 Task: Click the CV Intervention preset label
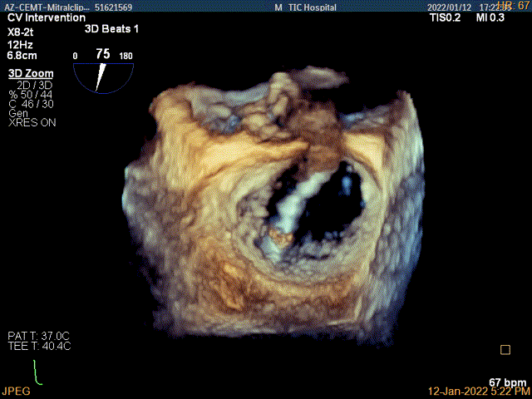[x=45, y=17]
